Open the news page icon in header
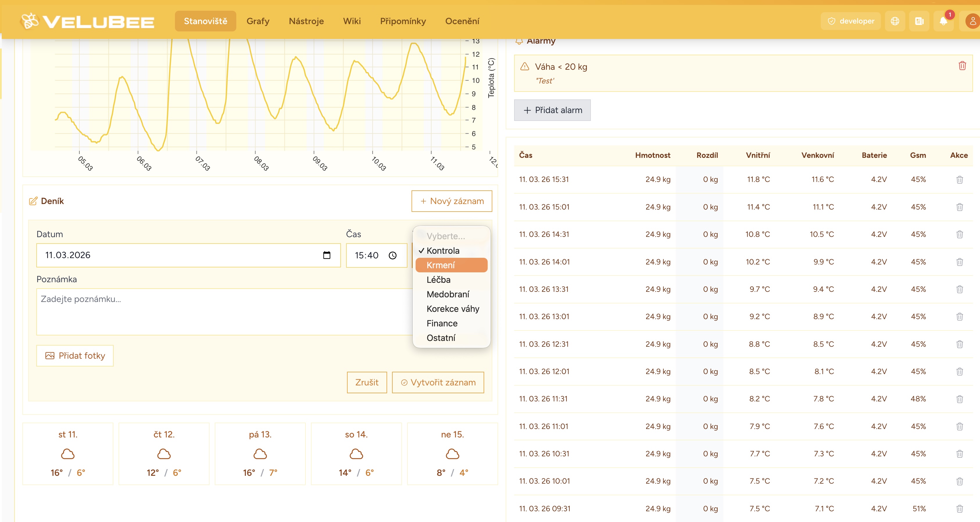Screen dimensions: 980x522 tap(919, 21)
